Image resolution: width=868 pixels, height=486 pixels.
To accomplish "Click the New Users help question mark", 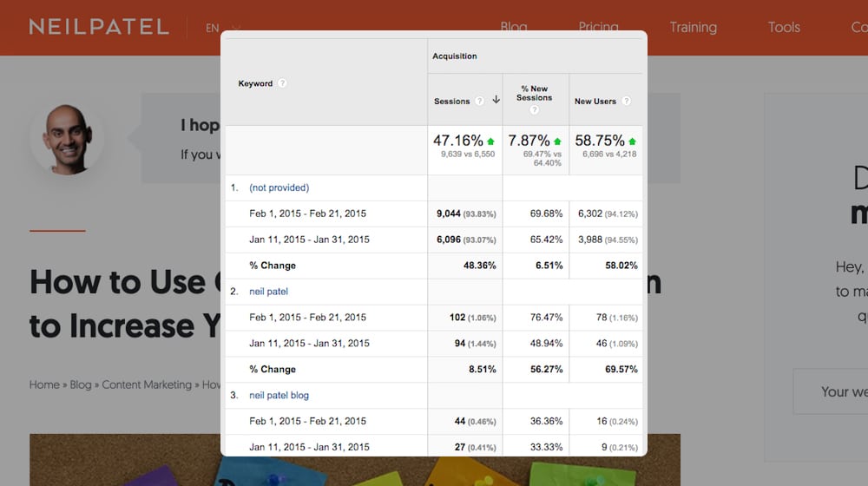I will [626, 101].
